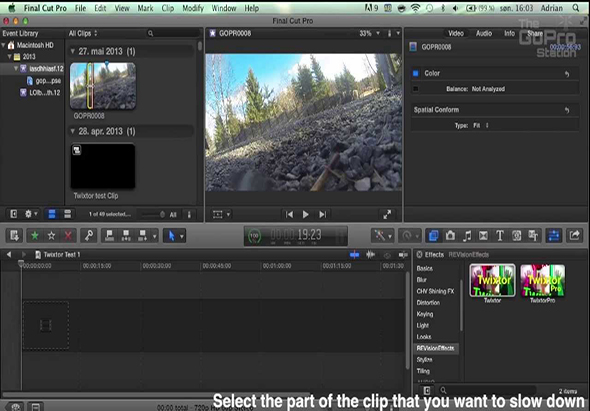The image size is (590, 411).
Task: Click the Append clip to storyline icon
Action: [x=143, y=236]
